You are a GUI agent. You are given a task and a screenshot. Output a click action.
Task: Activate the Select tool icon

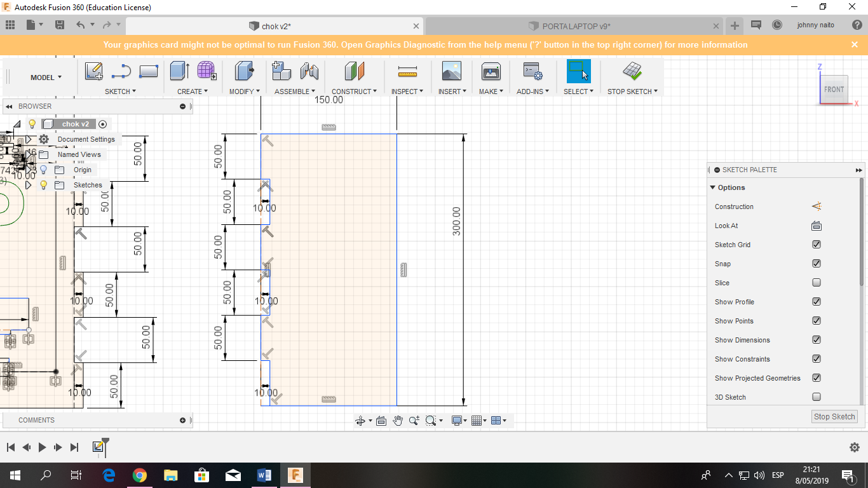(578, 71)
